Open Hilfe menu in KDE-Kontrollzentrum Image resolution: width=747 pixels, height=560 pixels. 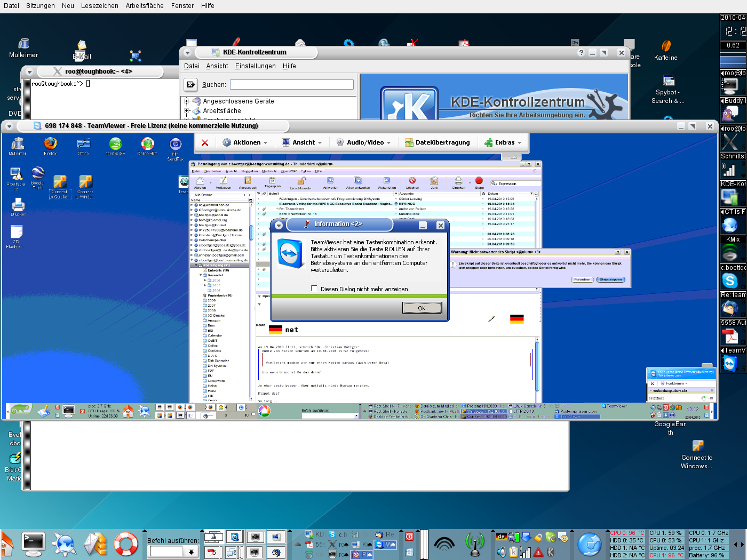click(289, 66)
